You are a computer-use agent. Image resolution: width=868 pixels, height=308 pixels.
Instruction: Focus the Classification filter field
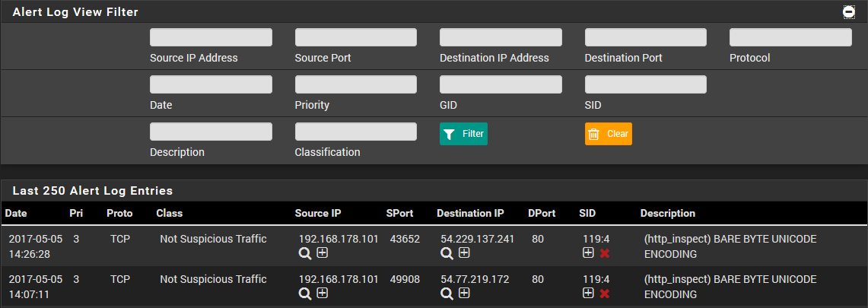(356, 132)
